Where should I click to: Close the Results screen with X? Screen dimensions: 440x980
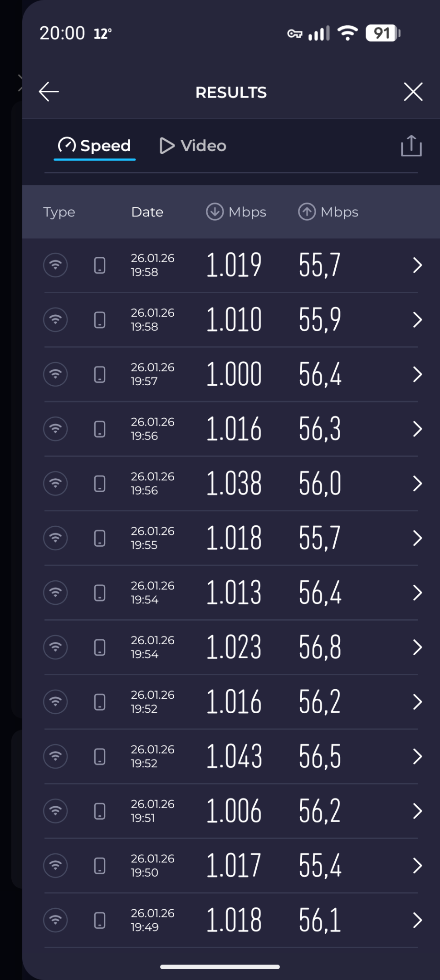(413, 92)
